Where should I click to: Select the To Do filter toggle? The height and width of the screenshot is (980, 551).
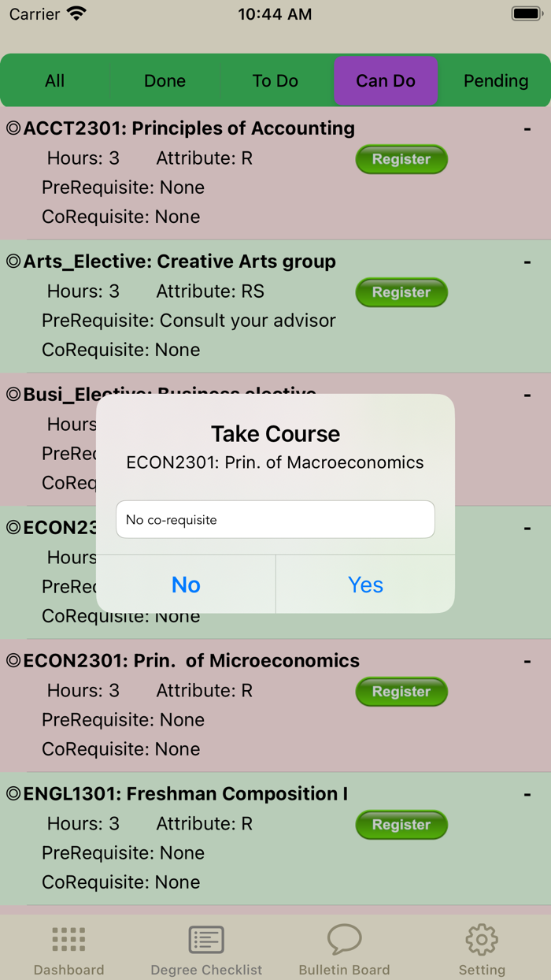click(275, 80)
